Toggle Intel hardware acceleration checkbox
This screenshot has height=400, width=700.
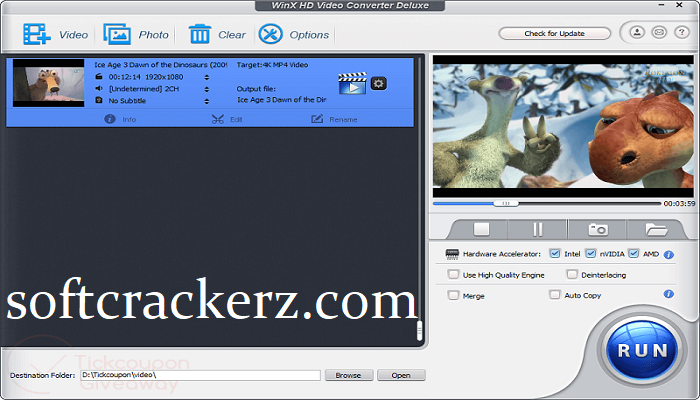point(554,254)
